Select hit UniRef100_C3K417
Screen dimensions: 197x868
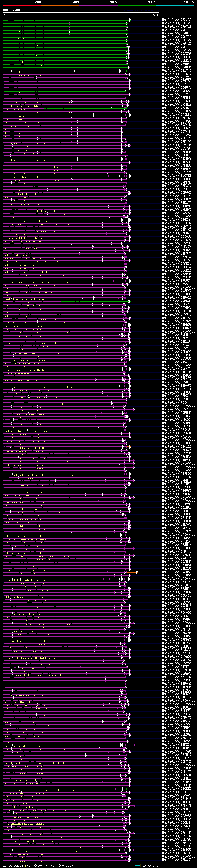click(x=177, y=304)
